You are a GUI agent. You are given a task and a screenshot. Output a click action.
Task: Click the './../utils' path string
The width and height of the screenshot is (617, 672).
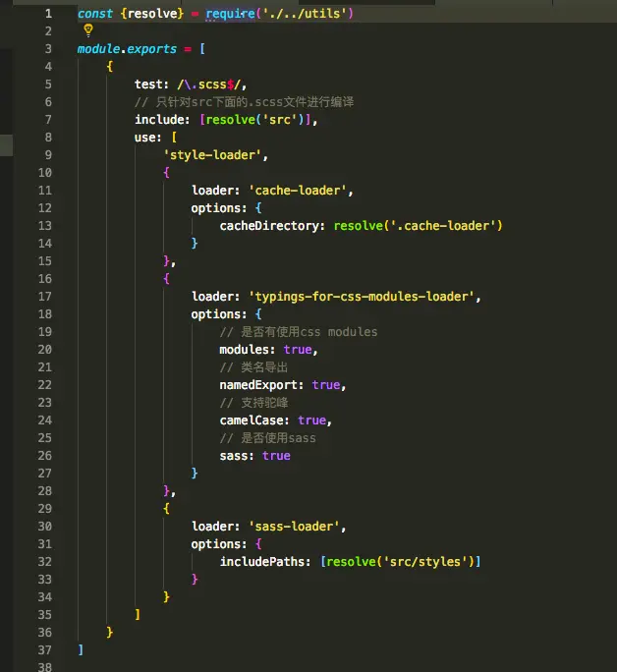click(305, 14)
